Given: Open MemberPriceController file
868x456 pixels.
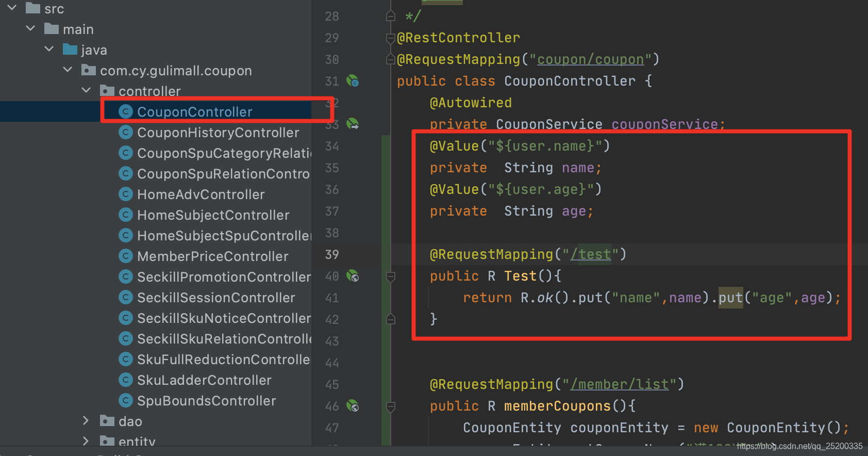Looking at the screenshot, I should point(213,256).
